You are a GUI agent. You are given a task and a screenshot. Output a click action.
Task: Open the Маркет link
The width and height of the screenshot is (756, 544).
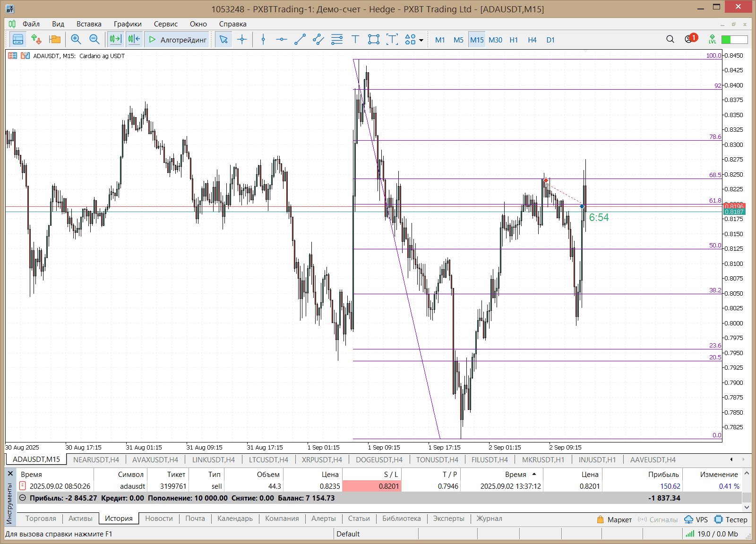(614, 519)
